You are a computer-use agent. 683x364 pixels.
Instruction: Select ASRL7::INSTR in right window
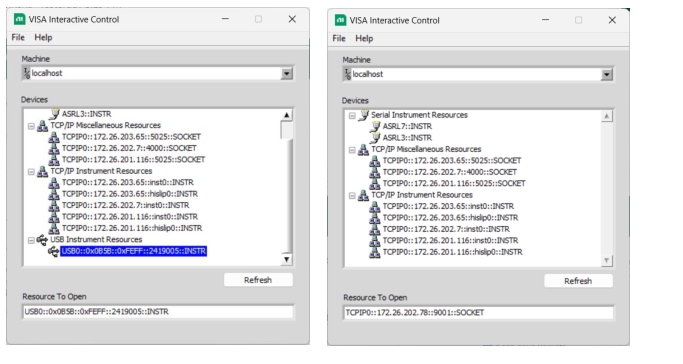click(407, 127)
